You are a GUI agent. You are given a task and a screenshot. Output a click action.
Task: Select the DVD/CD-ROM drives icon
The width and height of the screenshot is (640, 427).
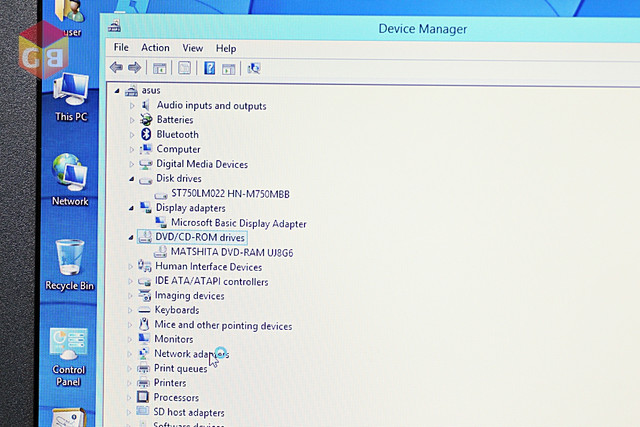(x=145, y=237)
